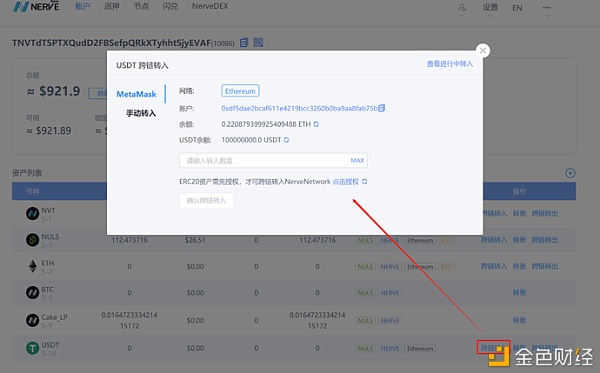Click 跨链转入 in the ETH row

[494, 266]
